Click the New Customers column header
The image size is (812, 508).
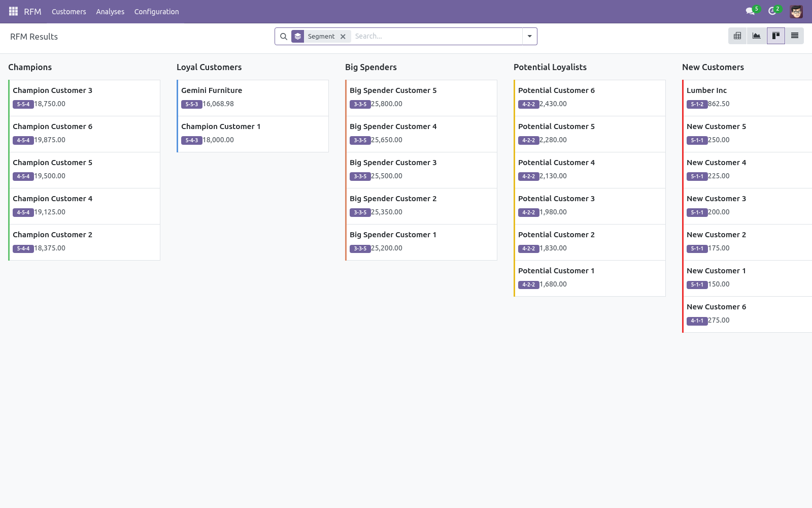point(713,67)
